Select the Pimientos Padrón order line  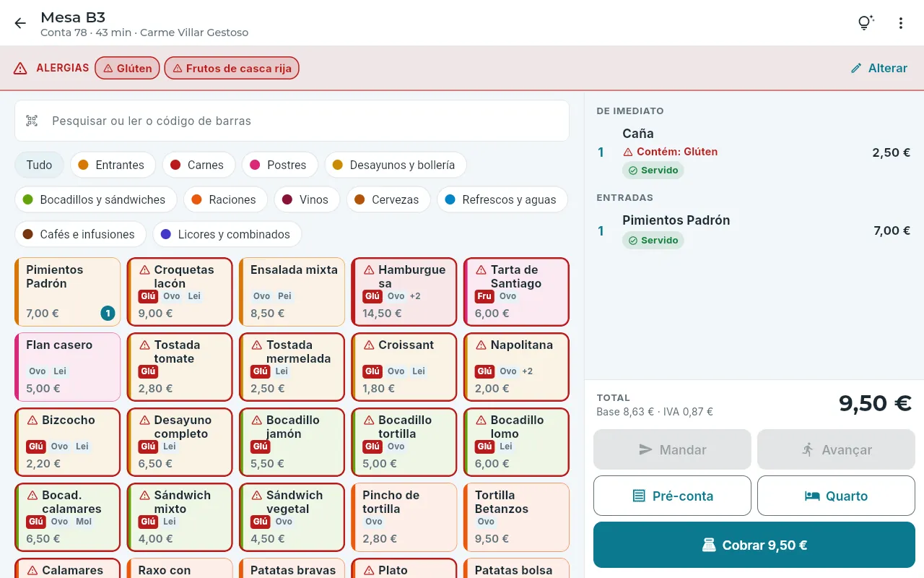[754, 230]
